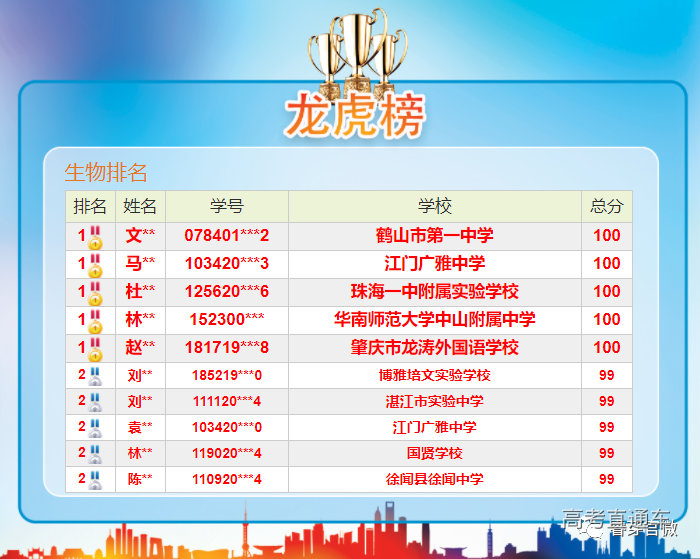
Task: Click the silver medal in 袁** row
Action: 95,428
